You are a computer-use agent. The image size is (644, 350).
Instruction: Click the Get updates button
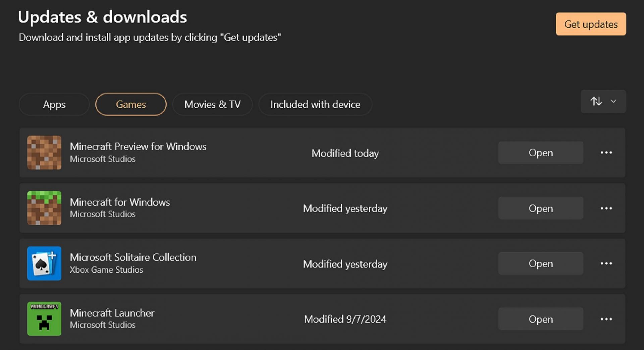pos(591,24)
